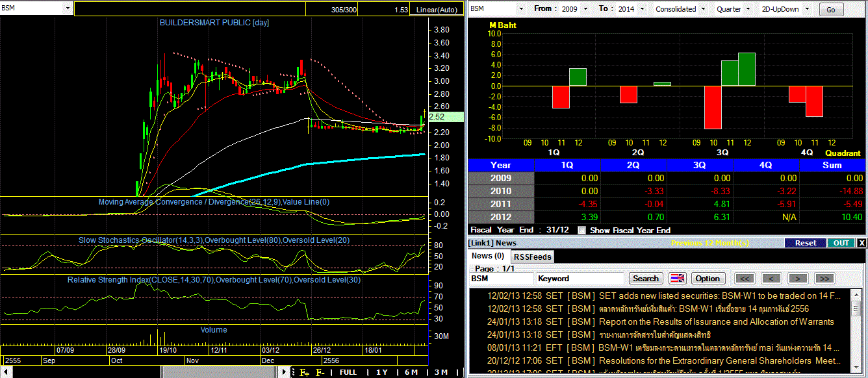Image resolution: width=868 pixels, height=378 pixels.
Task: Click the Reset button
Action: (x=806, y=243)
